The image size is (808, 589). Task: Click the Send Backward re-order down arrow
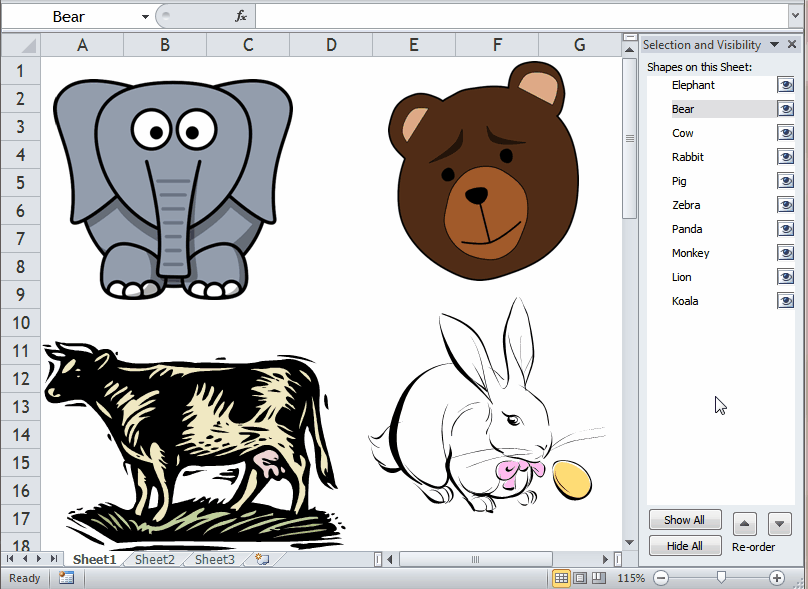point(780,524)
